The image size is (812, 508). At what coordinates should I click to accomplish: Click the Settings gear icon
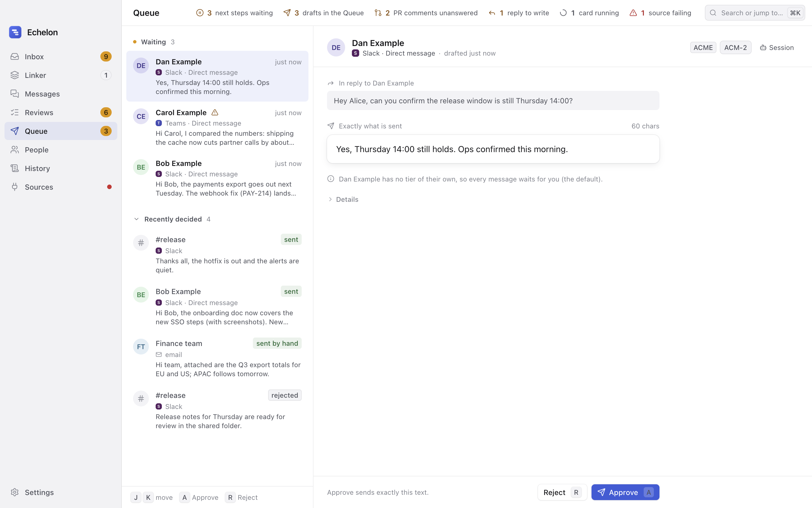[x=14, y=492]
